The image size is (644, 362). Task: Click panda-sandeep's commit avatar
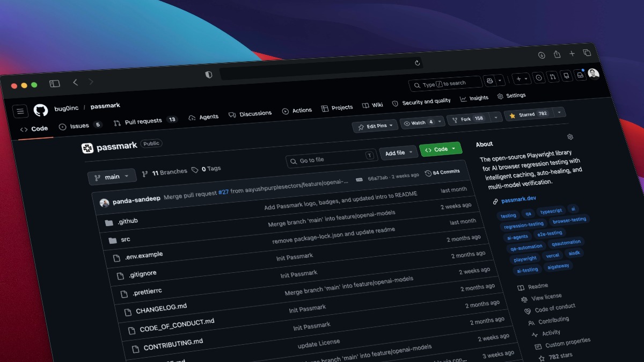point(104,202)
